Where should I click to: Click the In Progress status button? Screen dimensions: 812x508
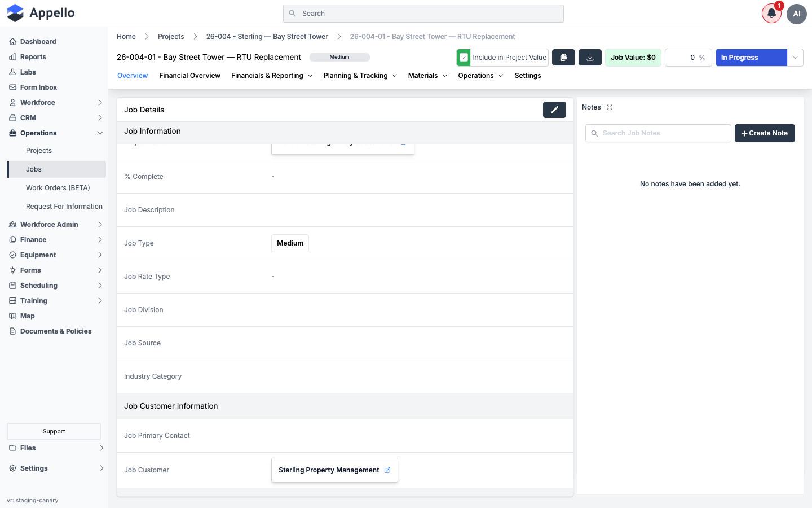(x=751, y=58)
